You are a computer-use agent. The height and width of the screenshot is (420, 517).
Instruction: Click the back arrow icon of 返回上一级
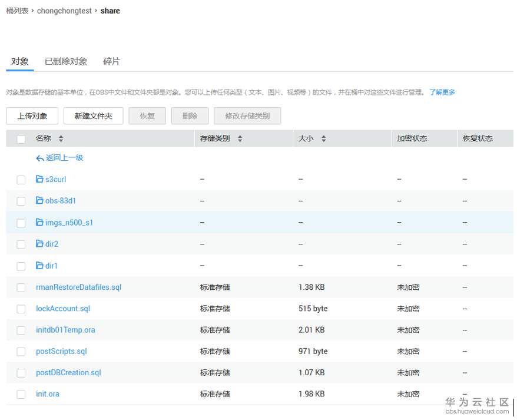coord(39,158)
